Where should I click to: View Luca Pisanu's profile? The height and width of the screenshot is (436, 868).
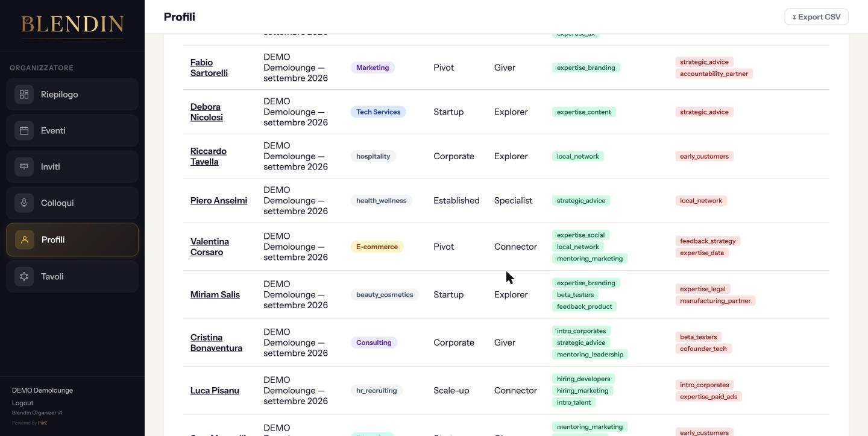pyautogui.click(x=215, y=391)
